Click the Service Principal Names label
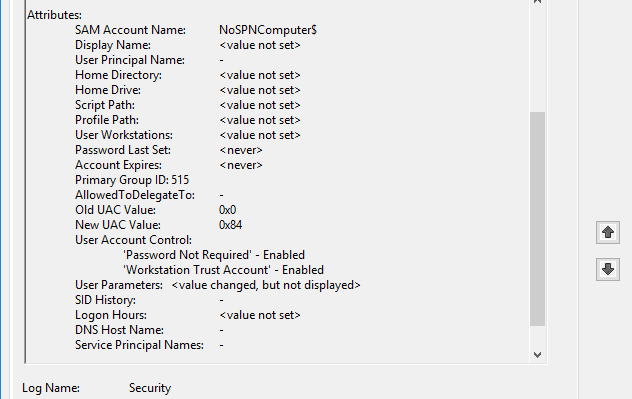632x399 pixels. pos(139,345)
